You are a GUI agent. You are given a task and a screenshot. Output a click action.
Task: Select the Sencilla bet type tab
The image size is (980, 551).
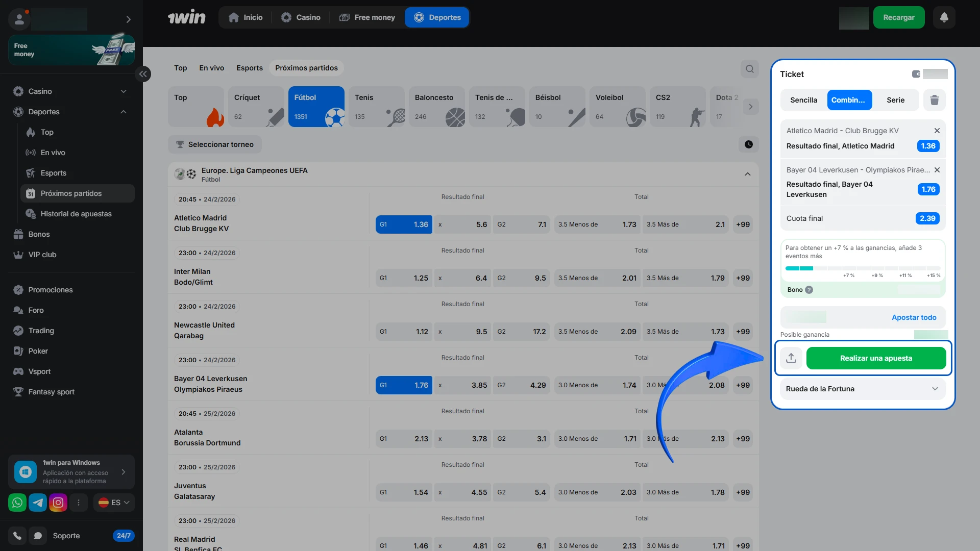(803, 100)
